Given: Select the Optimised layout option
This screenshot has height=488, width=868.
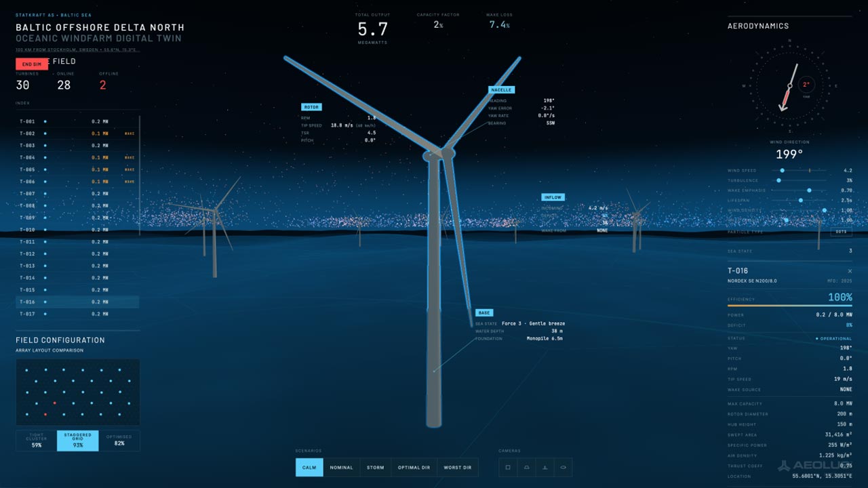Looking at the screenshot, I should (x=119, y=441).
